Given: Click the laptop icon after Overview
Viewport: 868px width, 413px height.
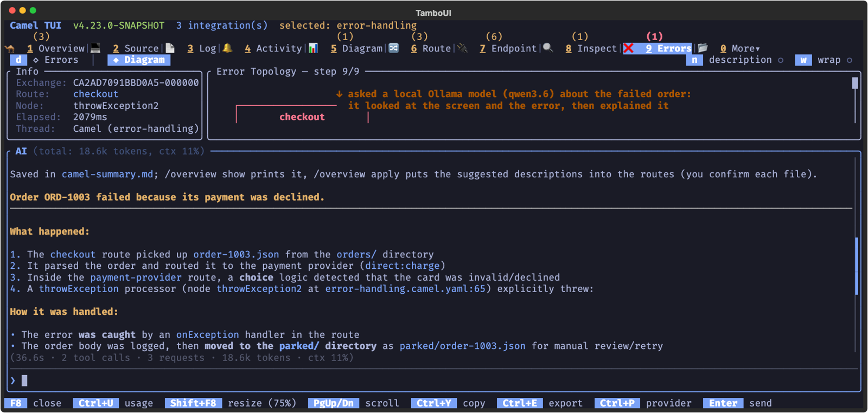Looking at the screenshot, I should (x=96, y=48).
